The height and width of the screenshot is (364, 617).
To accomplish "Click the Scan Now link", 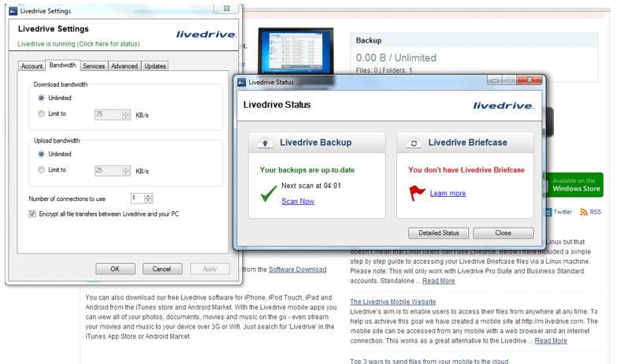I will (298, 201).
